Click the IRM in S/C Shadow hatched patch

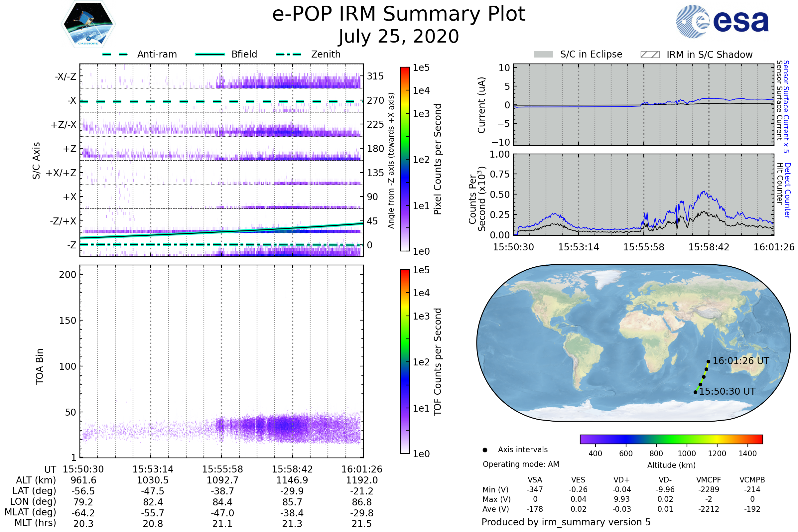coord(650,55)
